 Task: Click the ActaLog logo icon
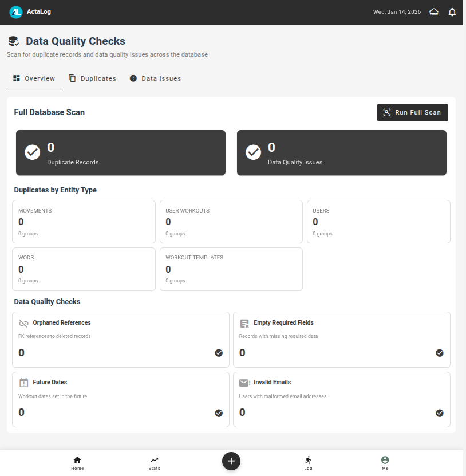click(16, 12)
